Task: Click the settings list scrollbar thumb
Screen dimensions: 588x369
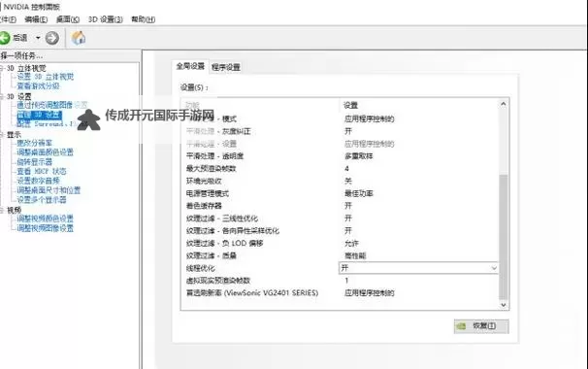Action: pos(504,237)
